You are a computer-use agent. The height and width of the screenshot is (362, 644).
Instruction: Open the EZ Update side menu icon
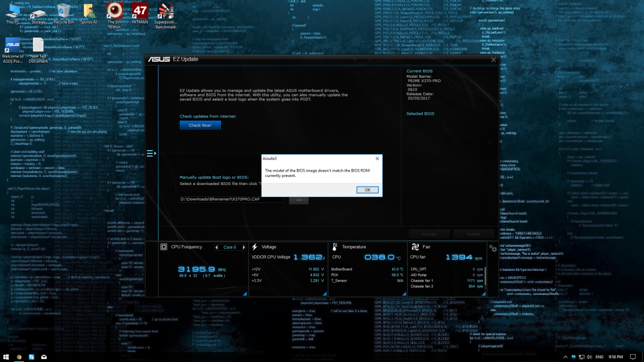[151, 153]
